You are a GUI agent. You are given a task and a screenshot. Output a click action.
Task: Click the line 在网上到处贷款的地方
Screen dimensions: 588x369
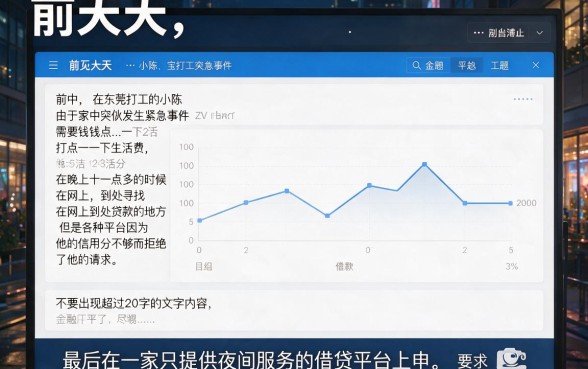pyautogui.click(x=111, y=212)
